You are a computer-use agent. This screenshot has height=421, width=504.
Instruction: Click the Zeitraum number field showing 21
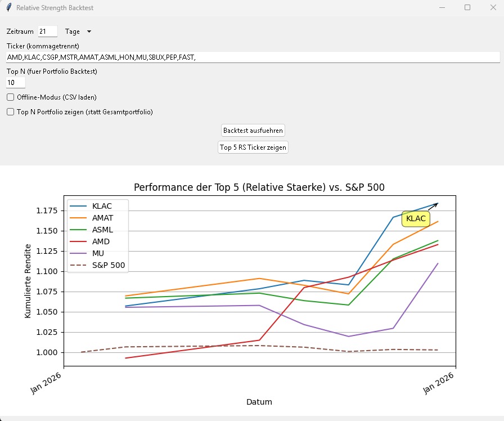pyautogui.click(x=48, y=31)
